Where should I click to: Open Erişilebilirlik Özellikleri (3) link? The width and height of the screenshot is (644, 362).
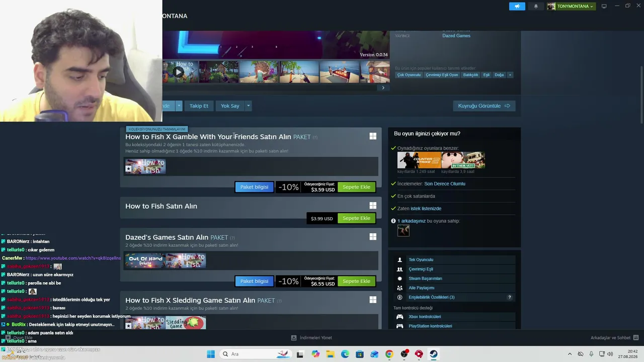pos(431,297)
